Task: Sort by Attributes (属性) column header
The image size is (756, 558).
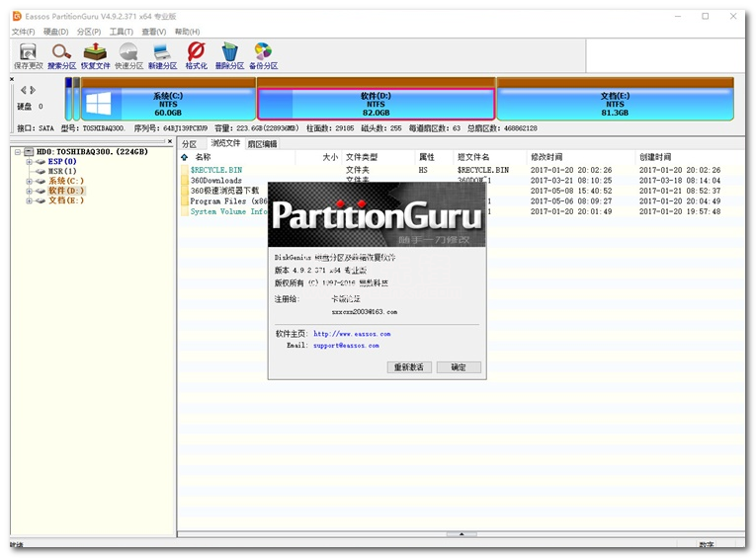Action: click(x=434, y=157)
